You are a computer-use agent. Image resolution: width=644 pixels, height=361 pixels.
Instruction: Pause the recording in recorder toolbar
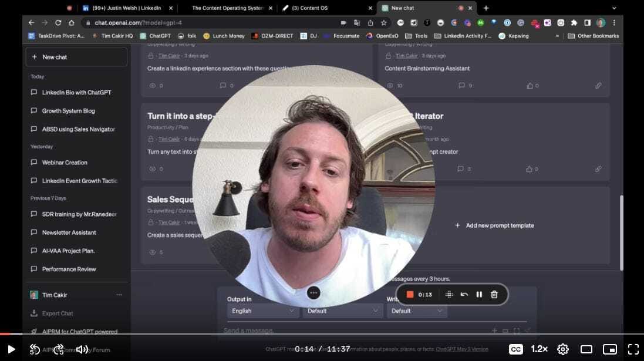coord(479,295)
